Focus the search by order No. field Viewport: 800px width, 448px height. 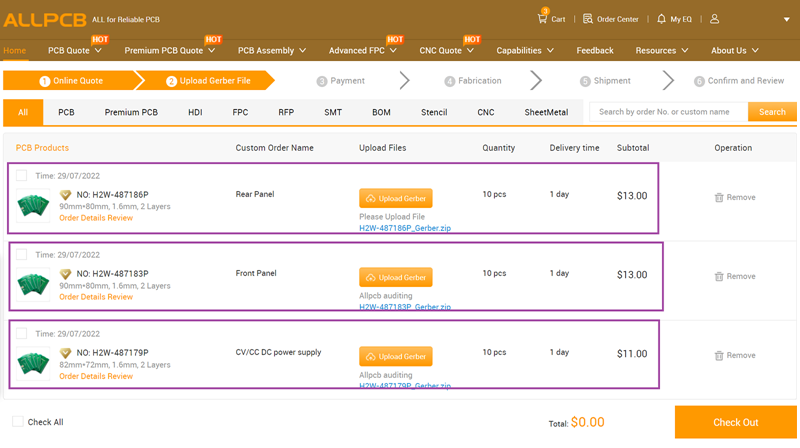[668, 112]
